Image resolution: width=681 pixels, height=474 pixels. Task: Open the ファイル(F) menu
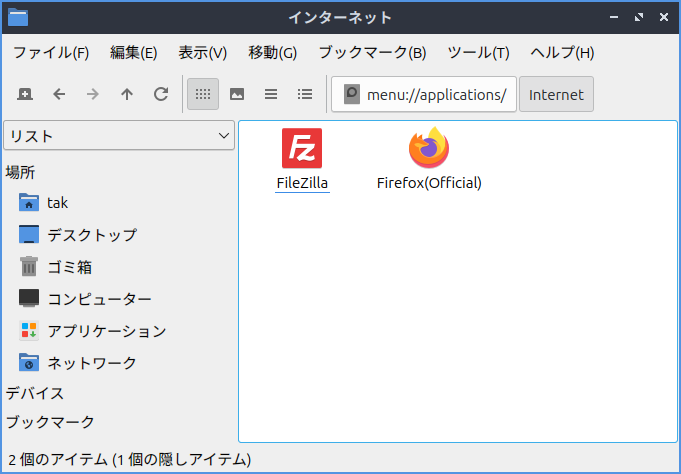tap(51, 53)
